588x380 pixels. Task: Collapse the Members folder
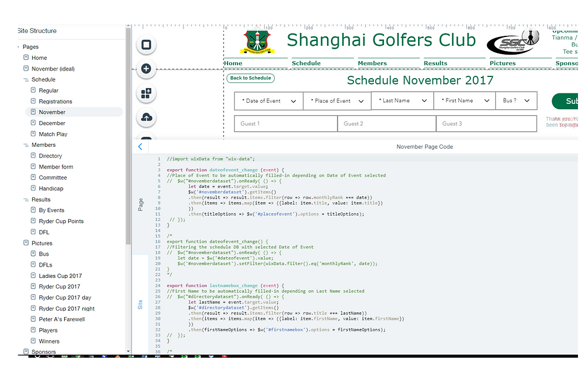click(26, 145)
